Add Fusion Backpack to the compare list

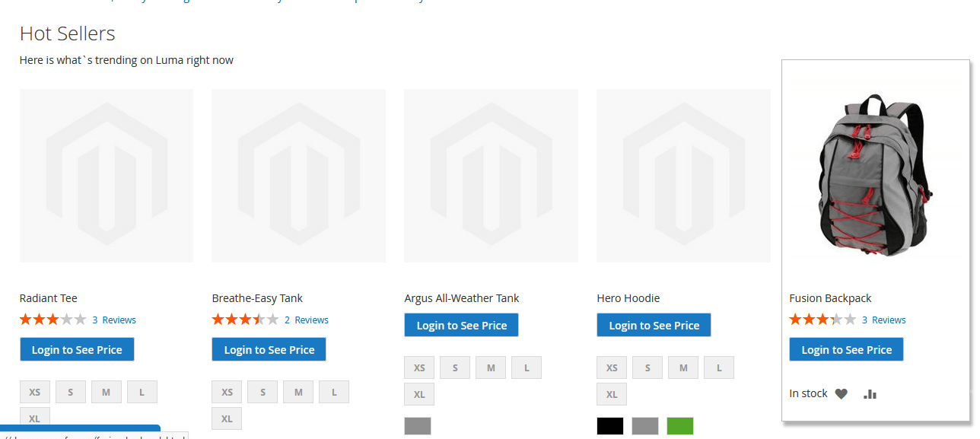pos(870,394)
